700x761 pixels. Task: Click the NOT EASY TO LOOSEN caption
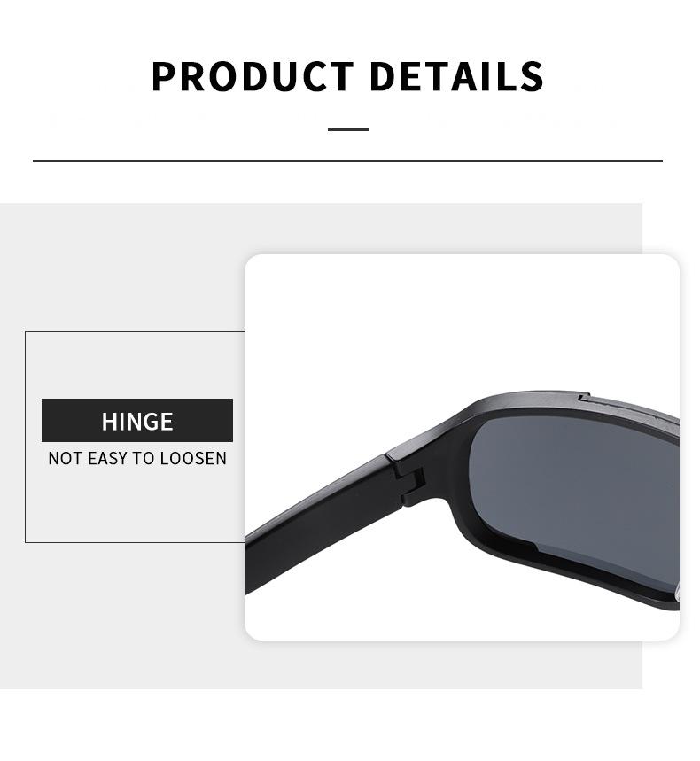pos(137,458)
